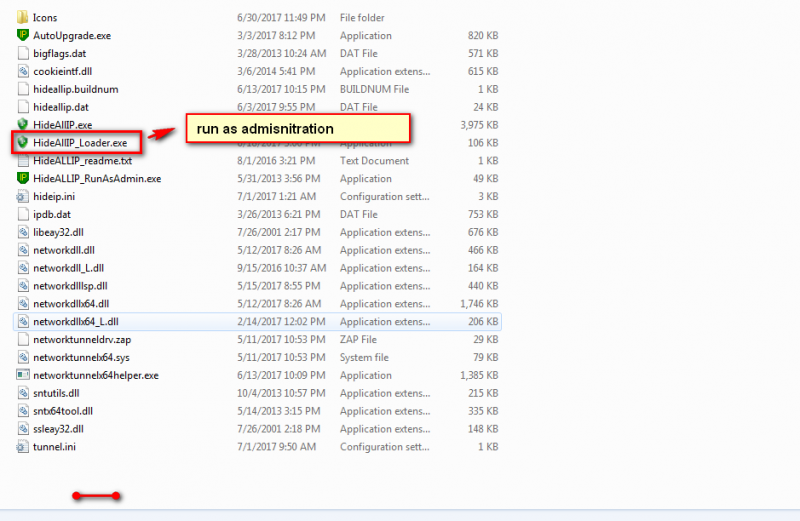This screenshot has width=800, height=521.
Task: Click the 1,385 KB size value
Action: [479, 375]
